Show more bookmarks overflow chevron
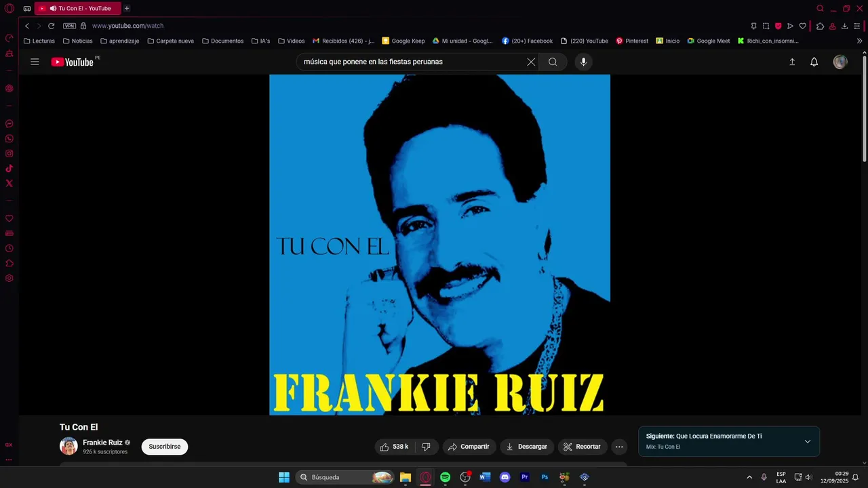Viewport: 868px width, 488px height. 859,41
